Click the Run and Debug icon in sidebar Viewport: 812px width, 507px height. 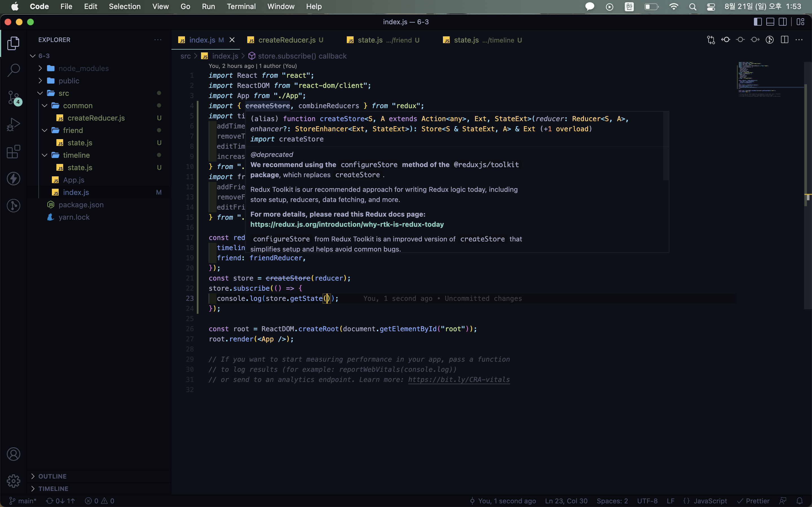coord(14,125)
